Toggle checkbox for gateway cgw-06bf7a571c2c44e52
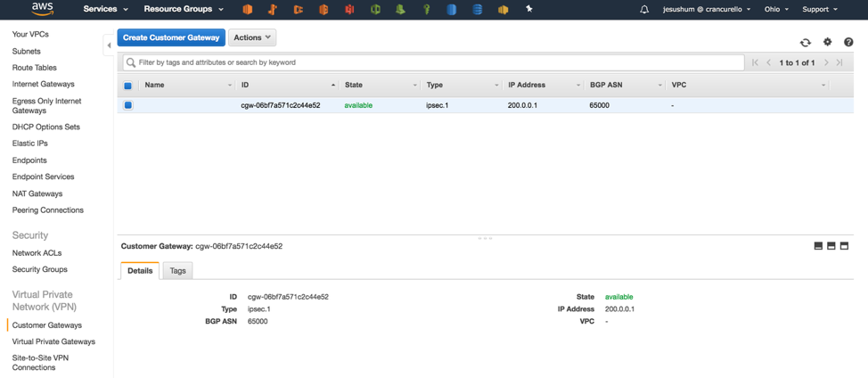The height and width of the screenshot is (378, 868). point(127,105)
